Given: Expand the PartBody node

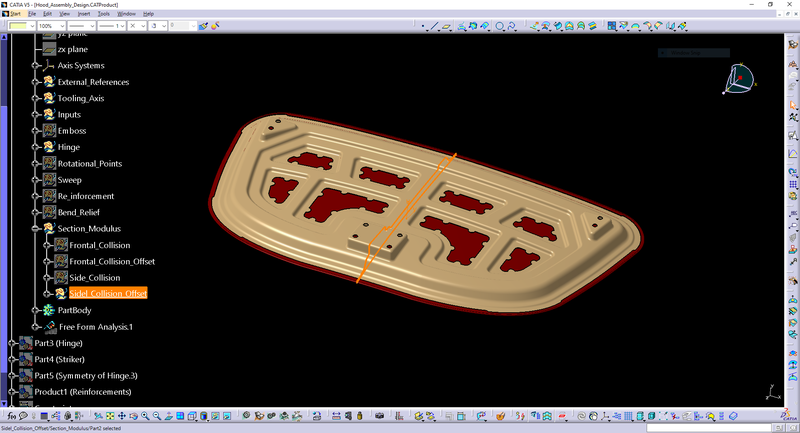Looking at the screenshot, I should point(35,311).
